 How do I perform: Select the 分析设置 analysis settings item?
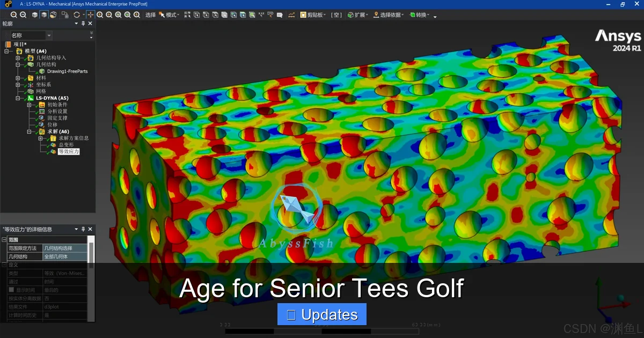point(57,111)
